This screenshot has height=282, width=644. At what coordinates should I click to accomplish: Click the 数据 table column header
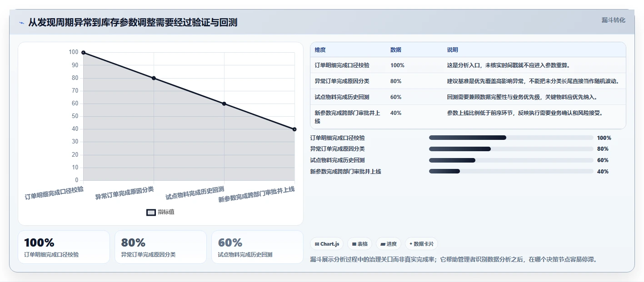396,50
